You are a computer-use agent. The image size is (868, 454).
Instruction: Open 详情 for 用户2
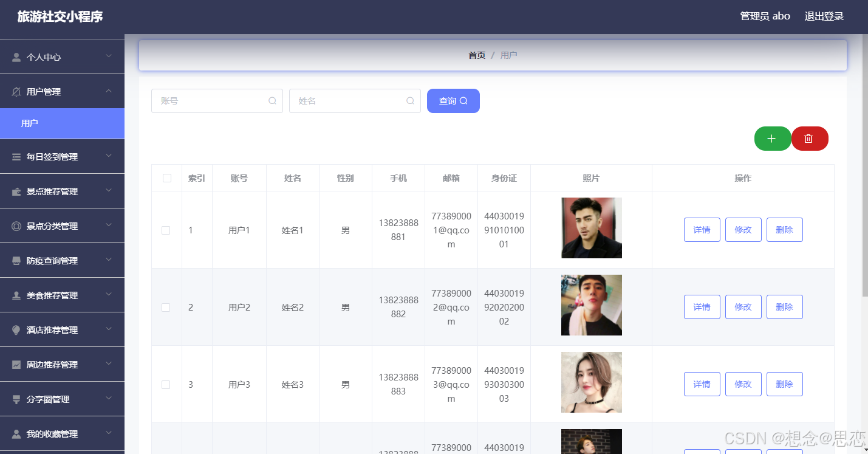(x=702, y=307)
